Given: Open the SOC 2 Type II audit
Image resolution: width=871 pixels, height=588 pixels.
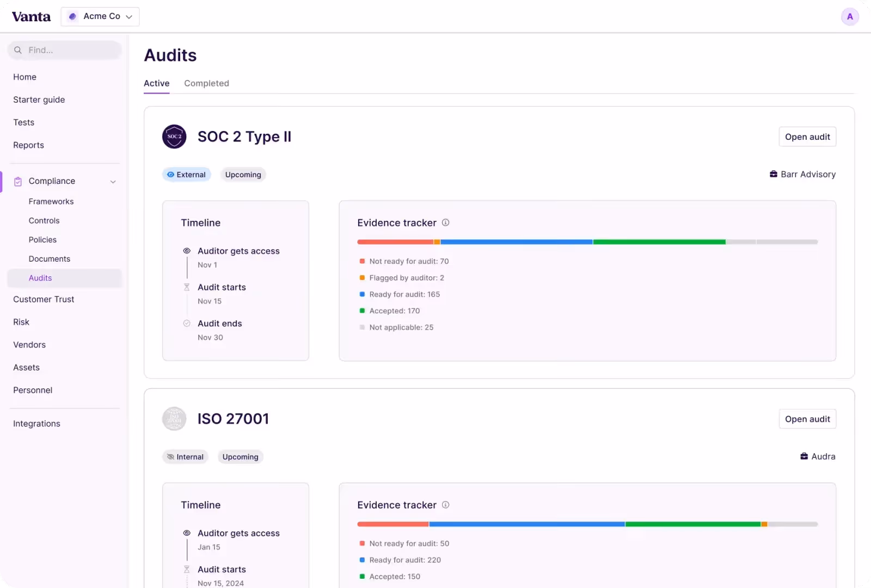Looking at the screenshot, I should point(807,137).
